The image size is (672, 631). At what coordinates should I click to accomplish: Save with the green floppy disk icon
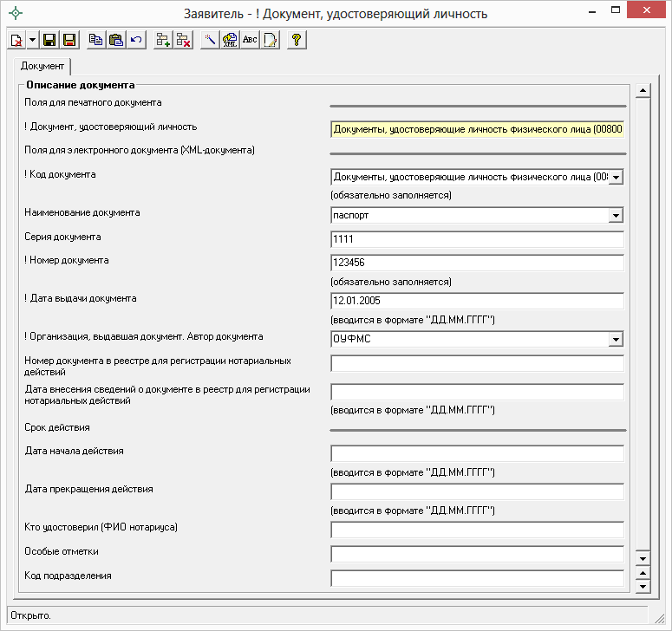(x=49, y=40)
